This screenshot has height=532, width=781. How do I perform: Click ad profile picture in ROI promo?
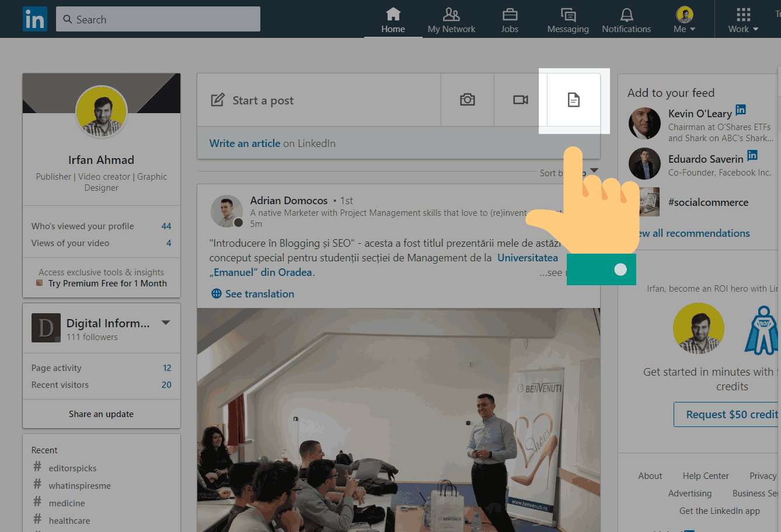pyautogui.click(x=699, y=328)
